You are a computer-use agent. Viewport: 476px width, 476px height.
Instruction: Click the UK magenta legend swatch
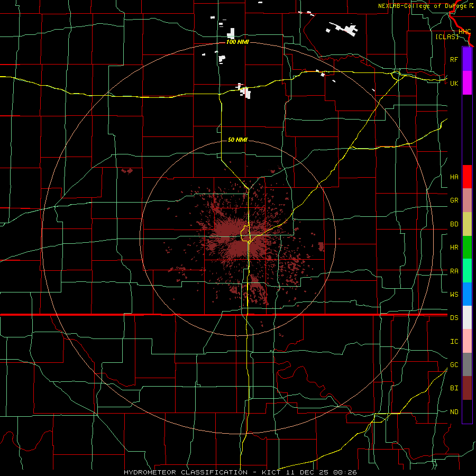pyautogui.click(x=467, y=83)
